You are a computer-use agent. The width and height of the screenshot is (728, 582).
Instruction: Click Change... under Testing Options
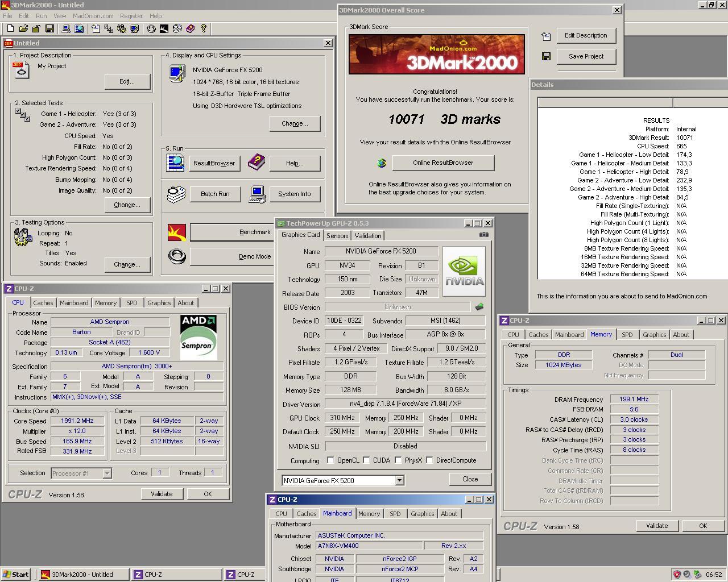click(x=127, y=264)
